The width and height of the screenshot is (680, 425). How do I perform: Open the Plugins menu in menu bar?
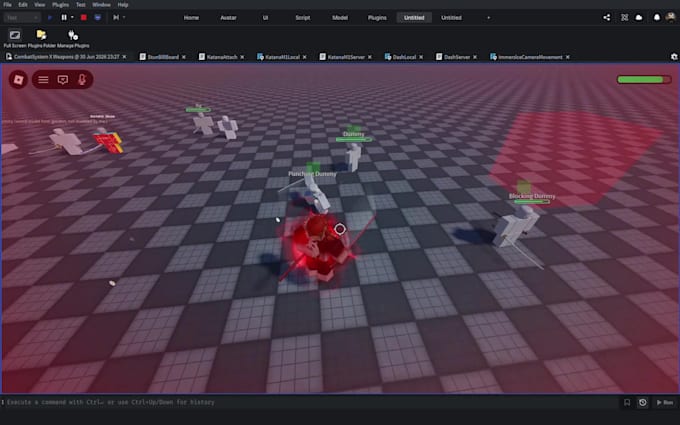60,5
